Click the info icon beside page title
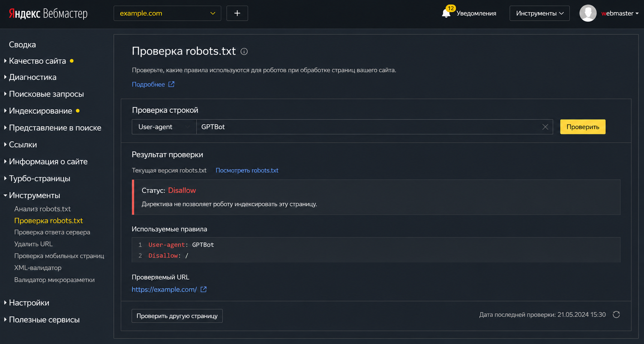This screenshot has height=344, width=644. (244, 51)
